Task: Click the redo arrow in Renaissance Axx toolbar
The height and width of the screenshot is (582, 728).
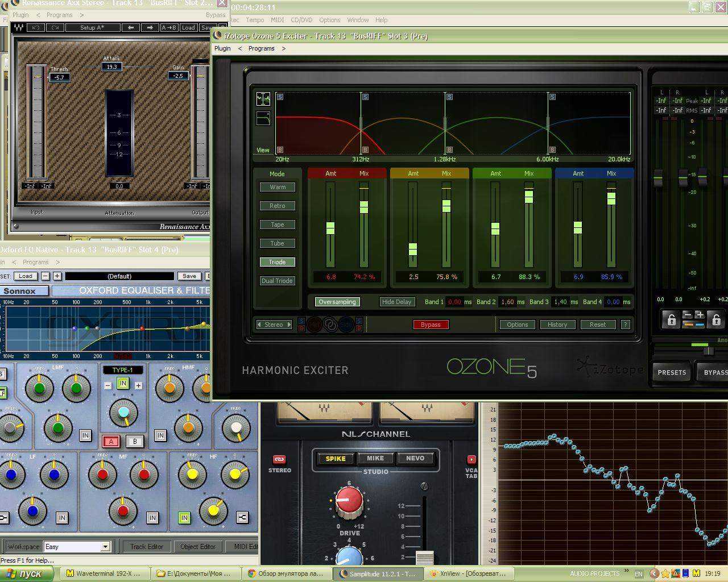Action: click(55, 27)
